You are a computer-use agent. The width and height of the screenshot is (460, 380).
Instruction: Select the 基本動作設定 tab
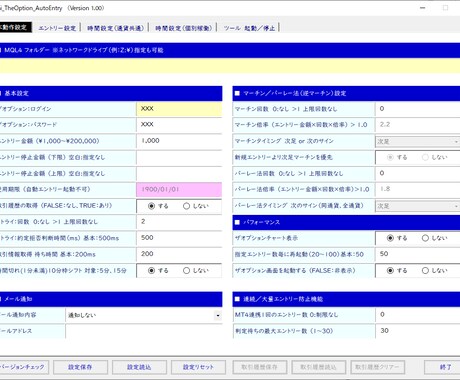(15, 27)
